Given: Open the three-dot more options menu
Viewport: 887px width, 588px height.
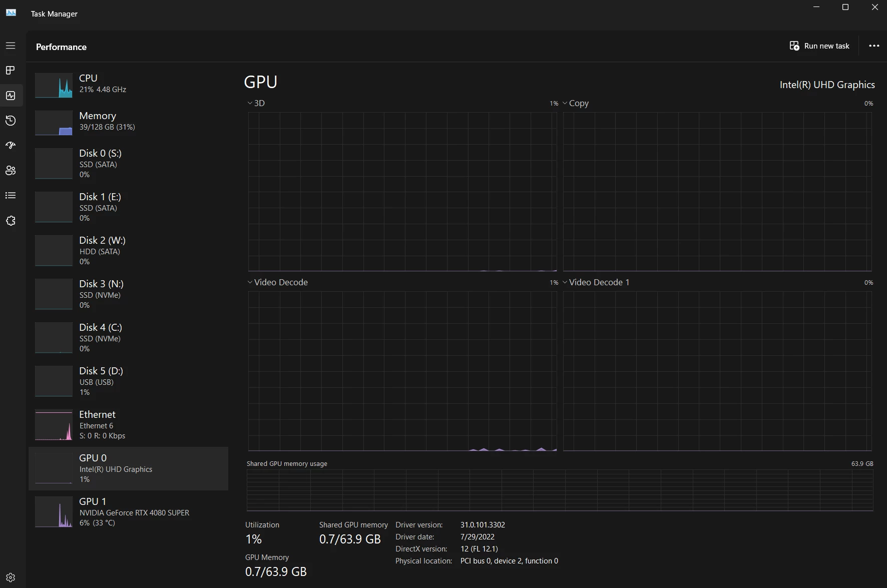Looking at the screenshot, I should click(x=874, y=46).
